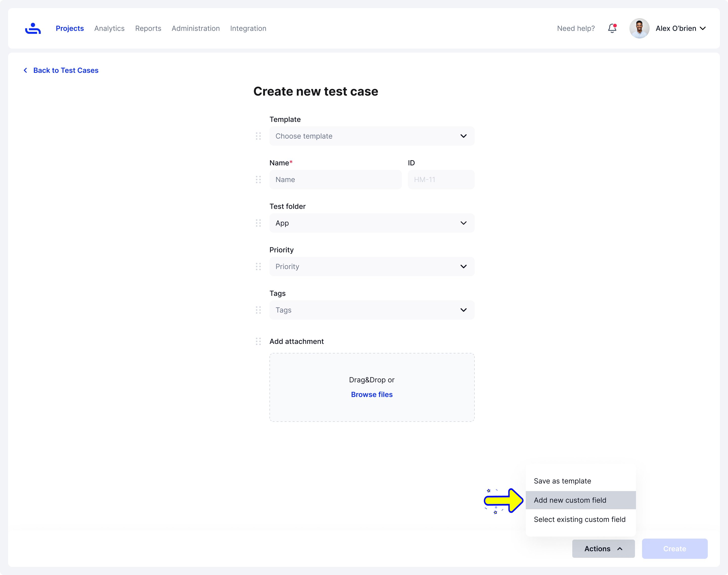This screenshot has height=575, width=728.
Task: Select Add new custom field menu item
Action: click(x=581, y=500)
